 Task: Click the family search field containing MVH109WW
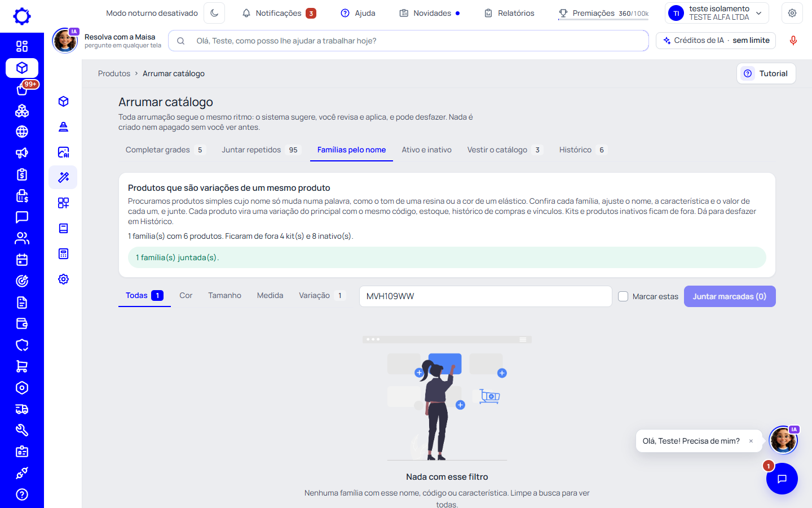(486, 296)
